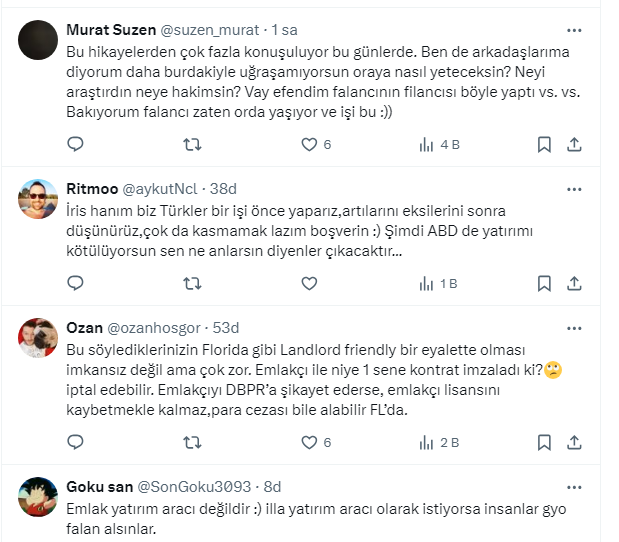This screenshot has height=542, width=619.
Task: Share Murat Suzen's tweet
Action: 574,144
